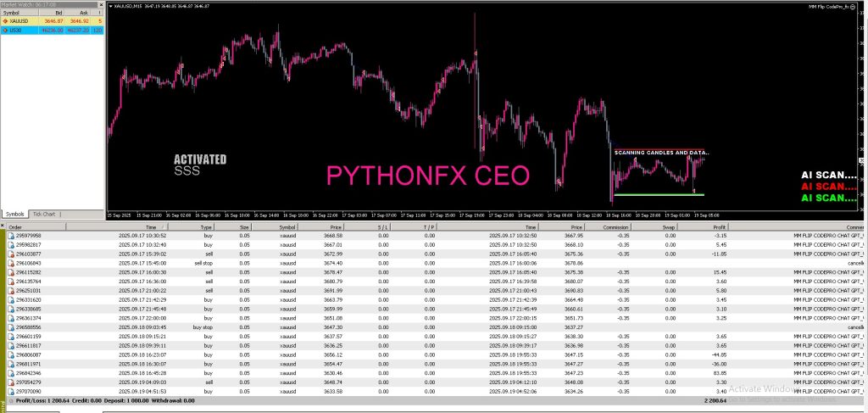Click the buy icon of order 296331620
The height and width of the screenshot is (413, 868).
tap(11, 299)
